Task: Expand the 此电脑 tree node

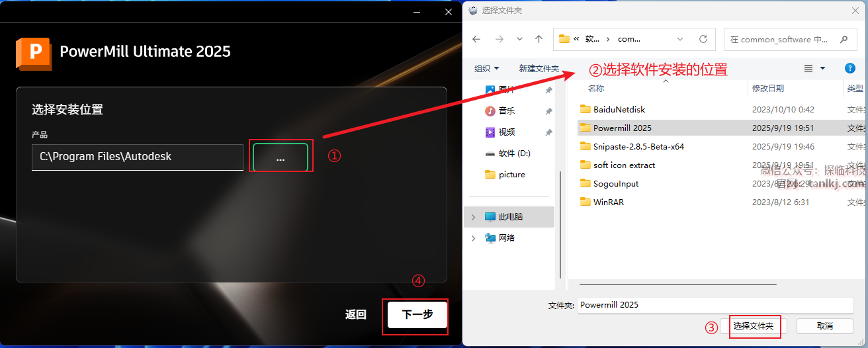Action: tap(474, 216)
